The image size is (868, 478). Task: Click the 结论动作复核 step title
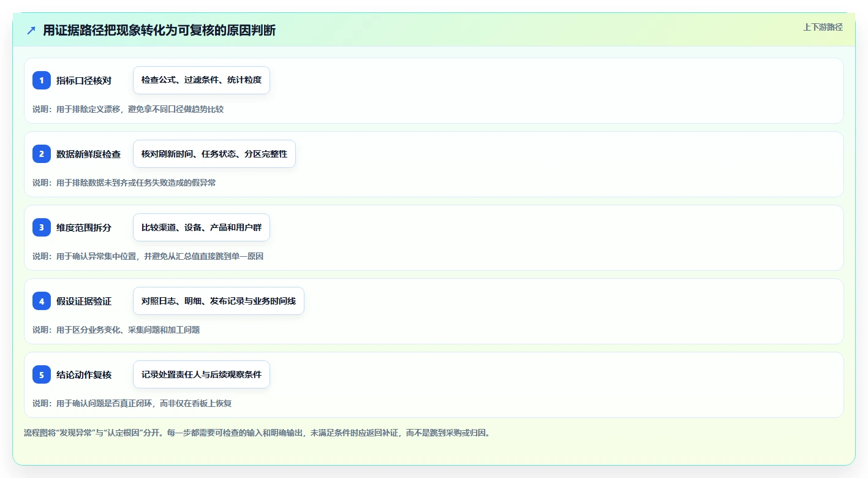tap(84, 374)
